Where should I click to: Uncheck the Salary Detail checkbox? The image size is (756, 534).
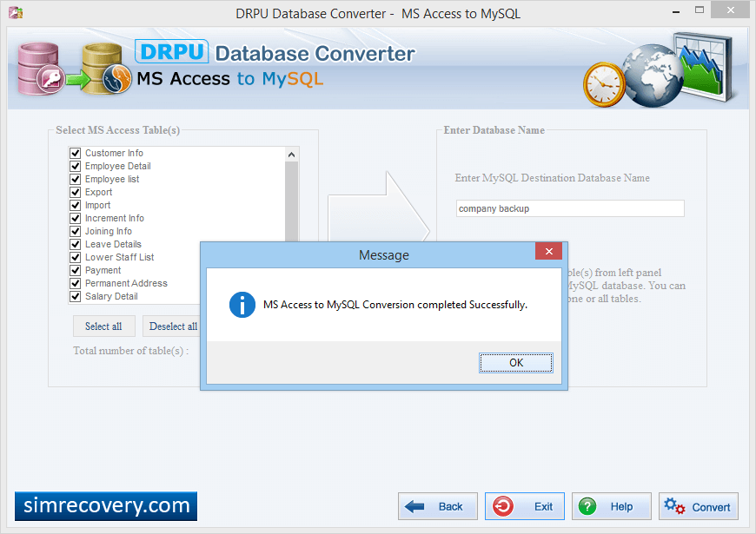pos(76,296)
